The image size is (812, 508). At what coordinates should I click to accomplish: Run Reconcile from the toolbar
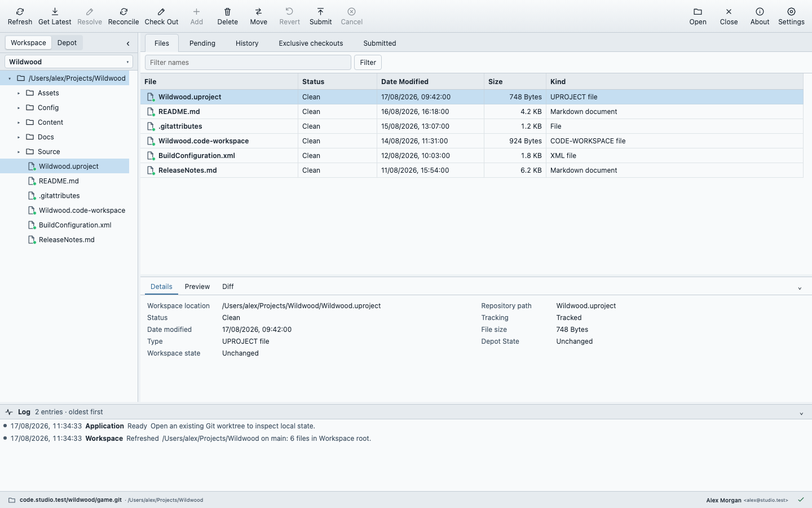(123, 16)
